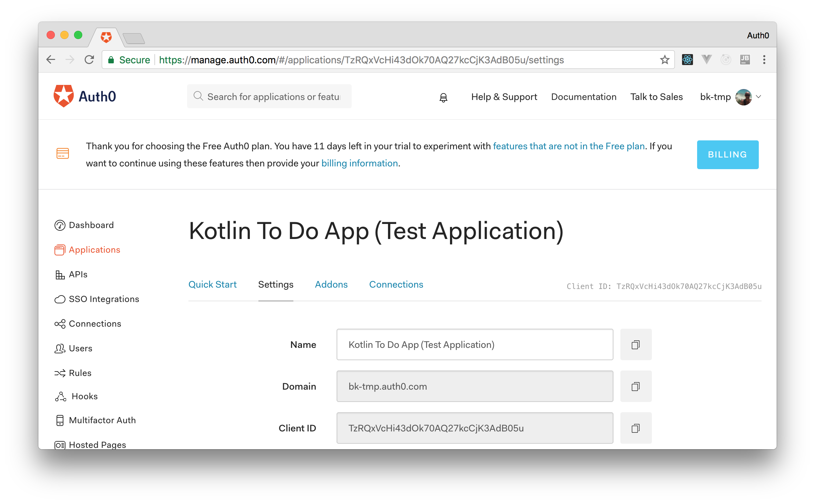Click the blue BILLING button
The image size is (815, 504).
(x=727, y=154)
